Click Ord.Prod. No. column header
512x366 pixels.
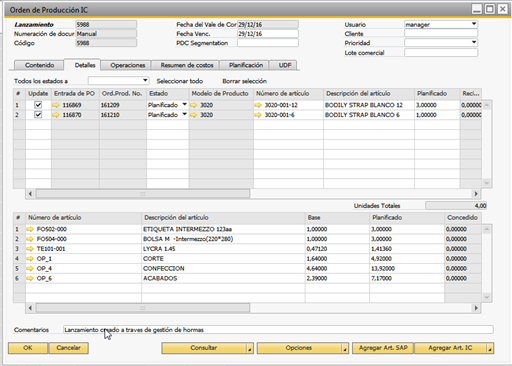tap(122, 94)
